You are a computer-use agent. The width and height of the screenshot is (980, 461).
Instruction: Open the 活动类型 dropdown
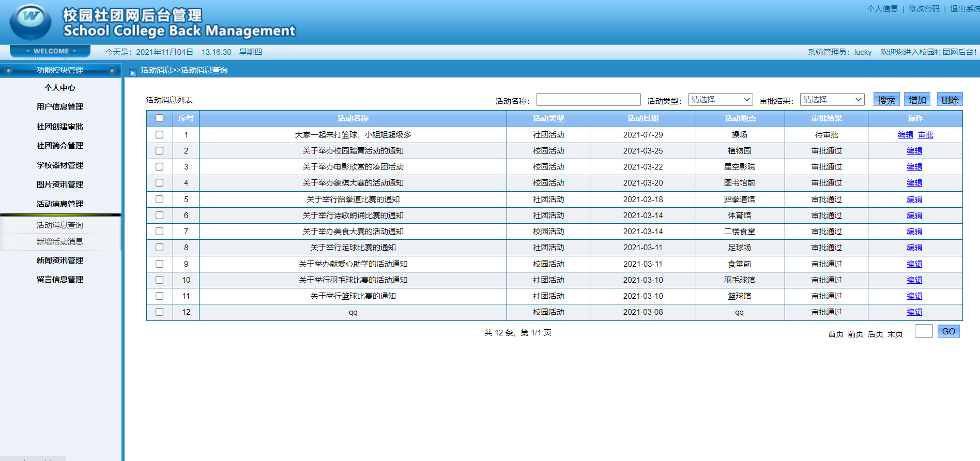coord(720,100)
